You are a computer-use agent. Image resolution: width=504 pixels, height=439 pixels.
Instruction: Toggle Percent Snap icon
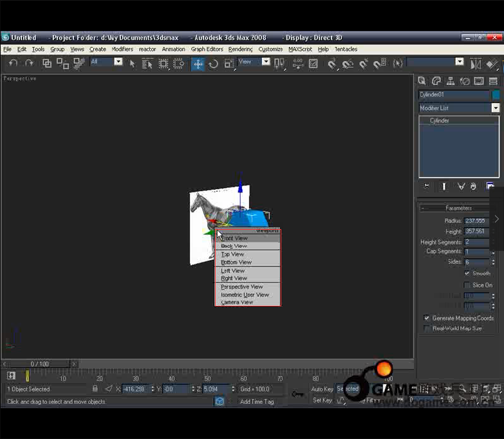363,64
